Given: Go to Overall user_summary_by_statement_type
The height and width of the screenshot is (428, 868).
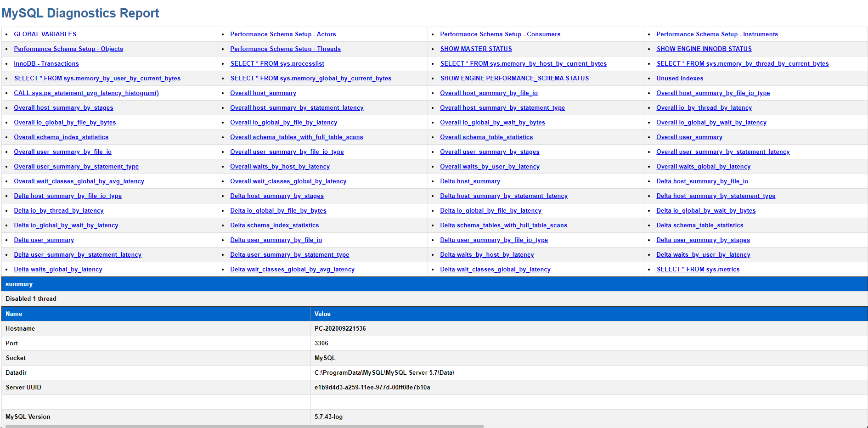Looking at the screenshot, I should click(x=76, y=167).
